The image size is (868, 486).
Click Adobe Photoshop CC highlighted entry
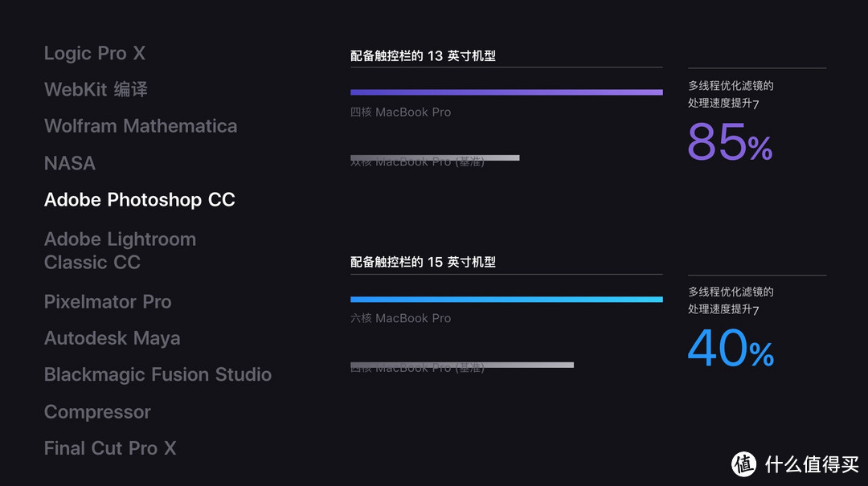(x=140, y=200)
